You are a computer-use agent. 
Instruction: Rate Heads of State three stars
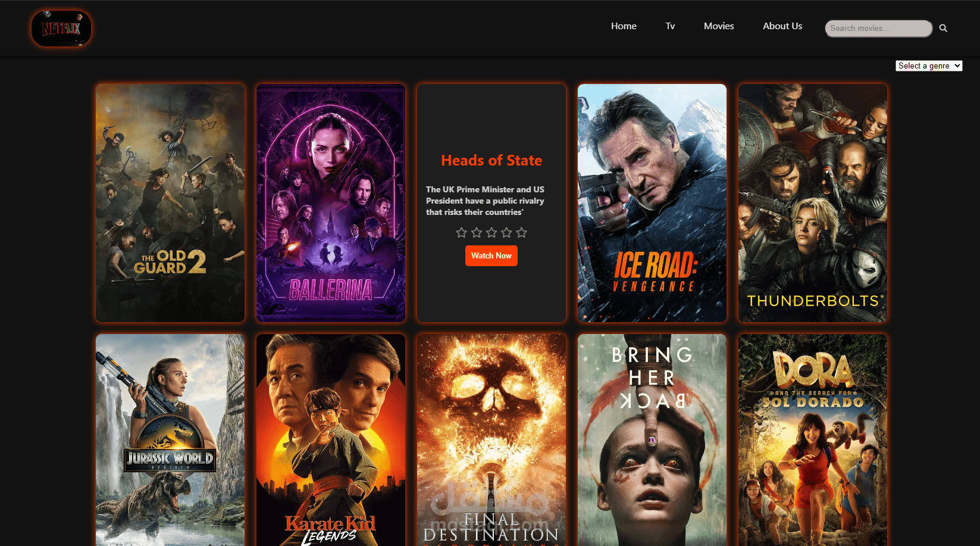pyautogui.click(x=491, y=232)
